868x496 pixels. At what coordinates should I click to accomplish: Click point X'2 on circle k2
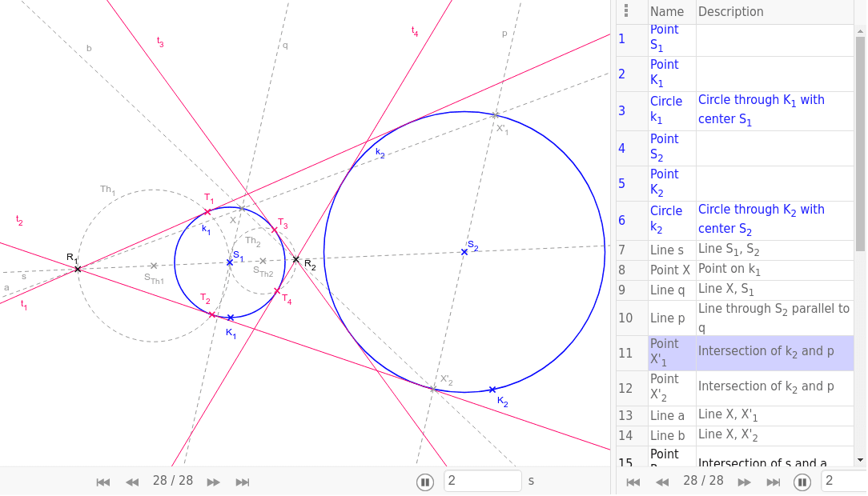433,390
